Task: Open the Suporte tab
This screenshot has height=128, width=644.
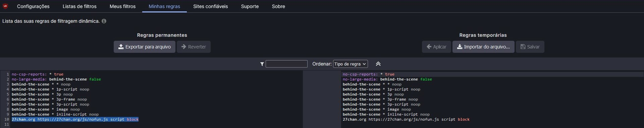Action: click(x=250, y=6)
